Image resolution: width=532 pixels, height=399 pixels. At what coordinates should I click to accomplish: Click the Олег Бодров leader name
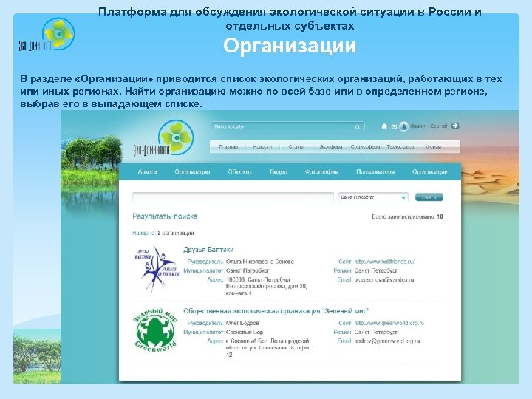point(242,323)
